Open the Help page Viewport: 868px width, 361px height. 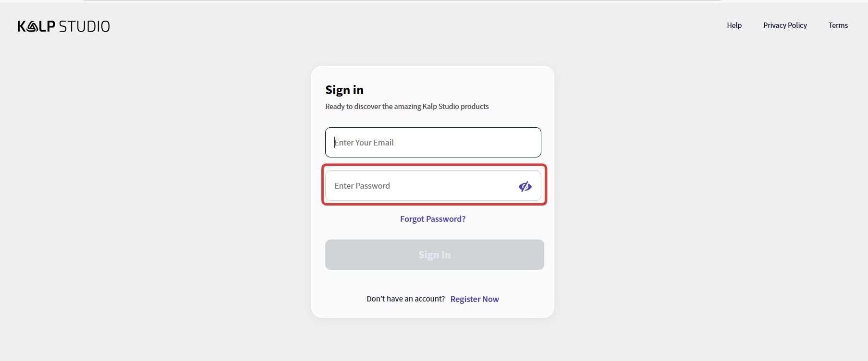(x=734, y=25)
